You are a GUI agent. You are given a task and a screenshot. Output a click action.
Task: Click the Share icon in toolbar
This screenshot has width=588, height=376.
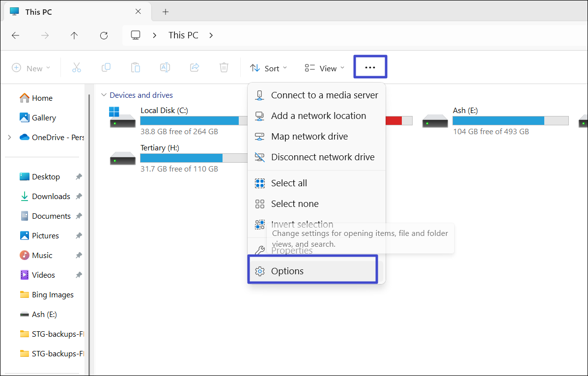coord(195,68)
